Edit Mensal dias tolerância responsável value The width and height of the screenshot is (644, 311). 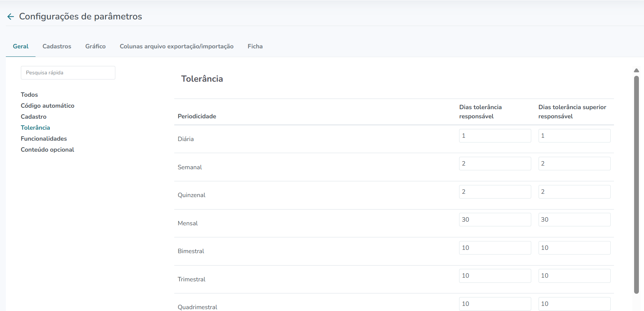[495, 219]
